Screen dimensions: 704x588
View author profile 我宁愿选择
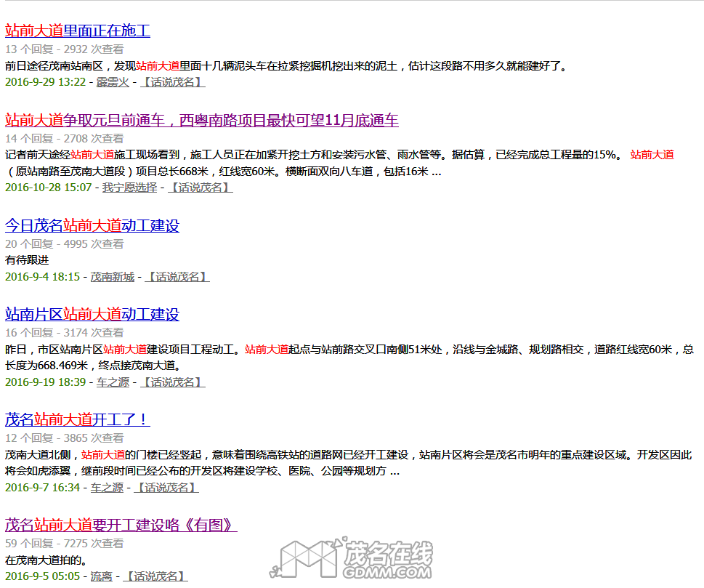(129, 188)
